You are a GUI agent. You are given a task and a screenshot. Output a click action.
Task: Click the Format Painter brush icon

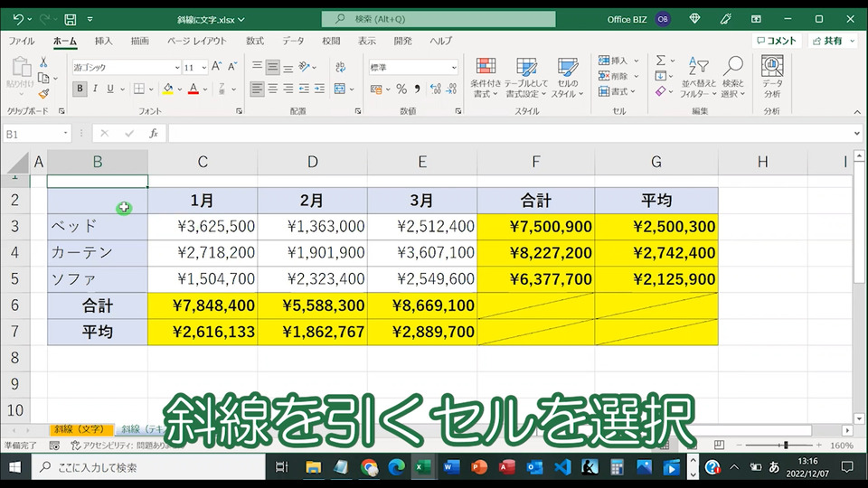pos(43,93)
